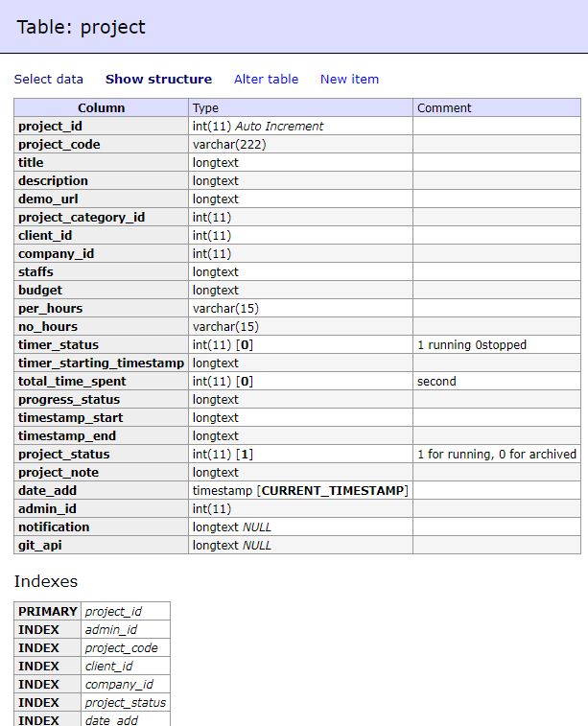Select the date_add column name cell

point(102,490)
